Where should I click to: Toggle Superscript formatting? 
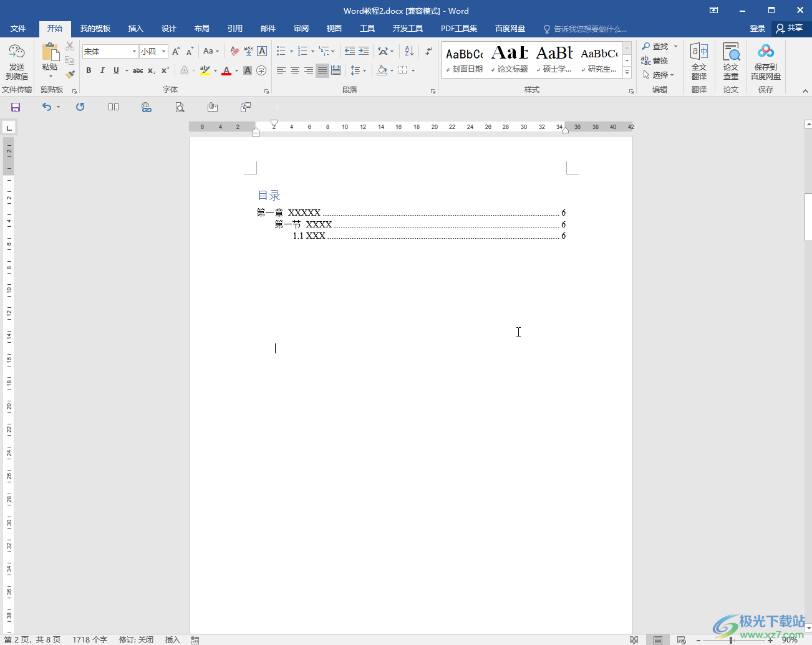pyautogui.click(x=165, y=70)
